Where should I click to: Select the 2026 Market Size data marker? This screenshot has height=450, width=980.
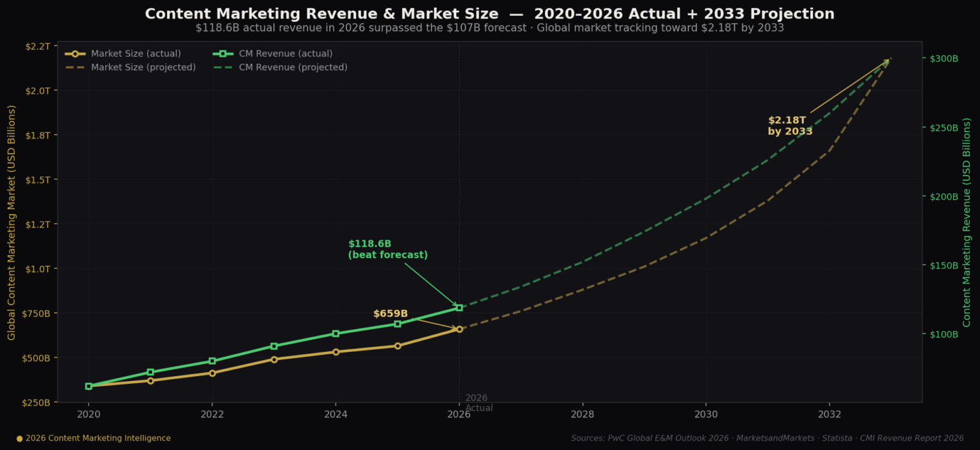[459, 329]
